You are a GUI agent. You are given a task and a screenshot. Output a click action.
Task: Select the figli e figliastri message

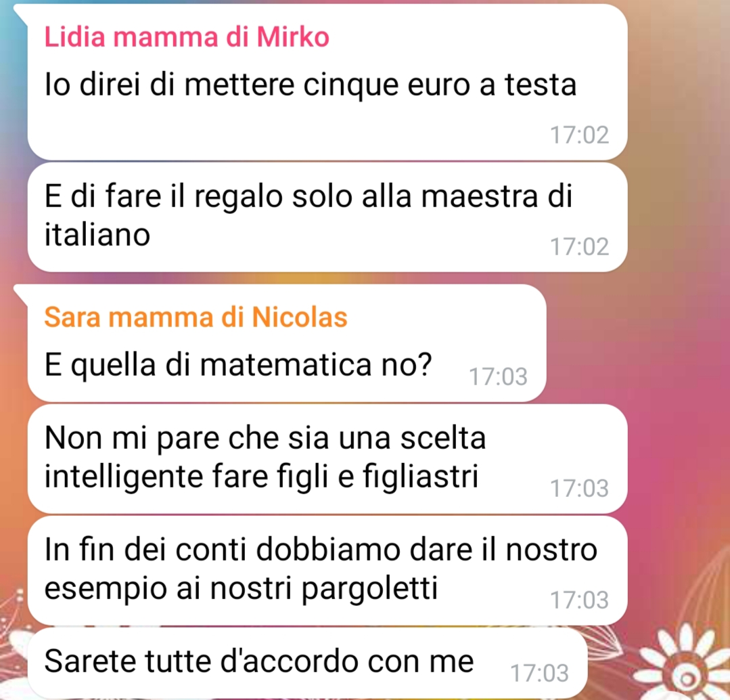point(327,459)
